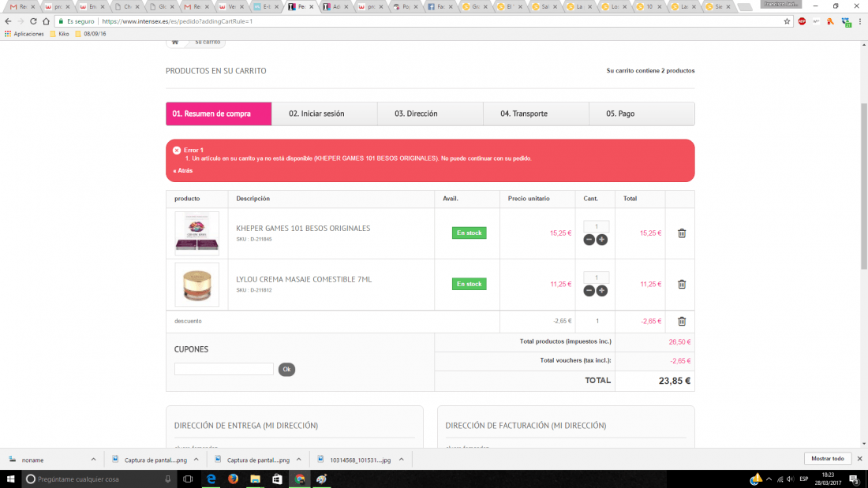Image resolution: width=868 pixels, height=488 pixels.
Task: Open the Windows Store taskbar icon
Action: (277, 479)
